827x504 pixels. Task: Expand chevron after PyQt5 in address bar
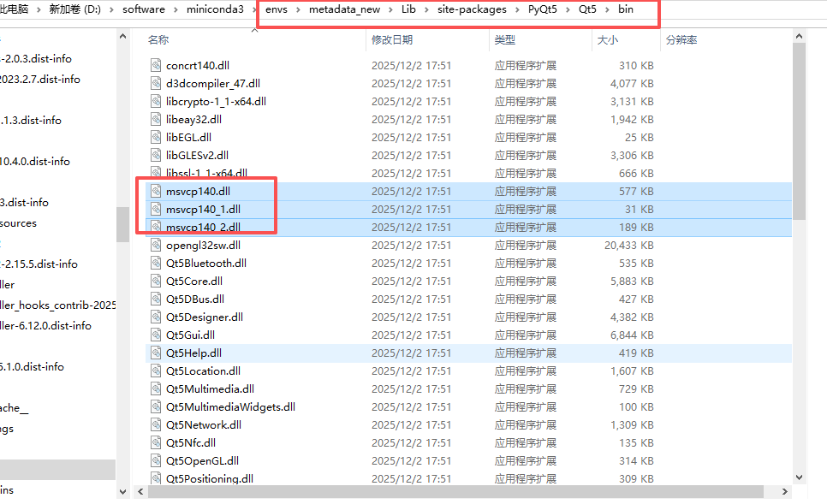[568, 10]
